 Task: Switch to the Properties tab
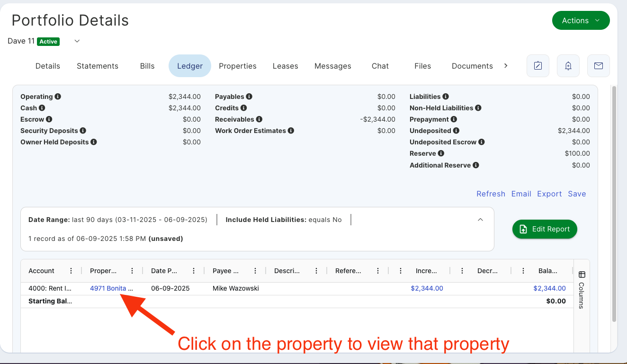(x=238, y=66)
